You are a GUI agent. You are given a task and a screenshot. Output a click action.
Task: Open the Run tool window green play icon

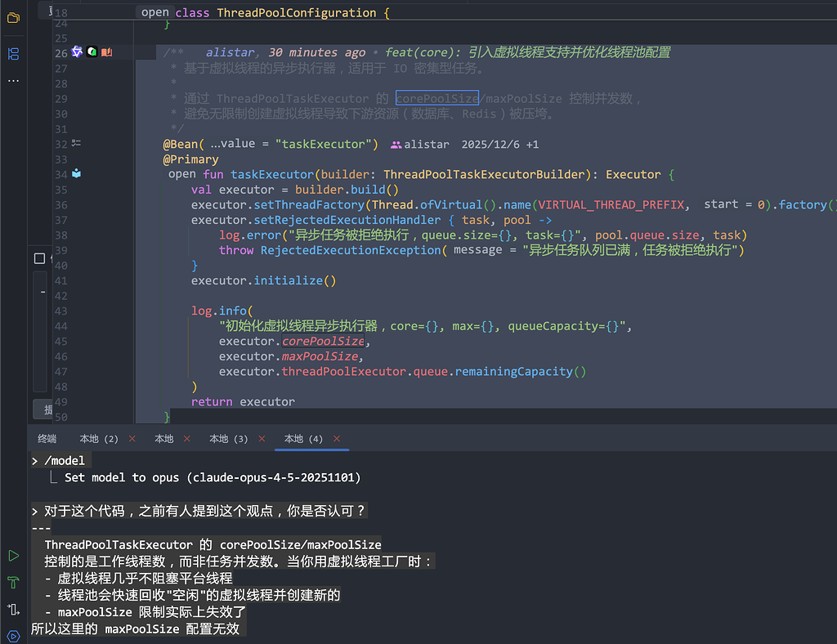pyautogui.click(x=13, y=556)
